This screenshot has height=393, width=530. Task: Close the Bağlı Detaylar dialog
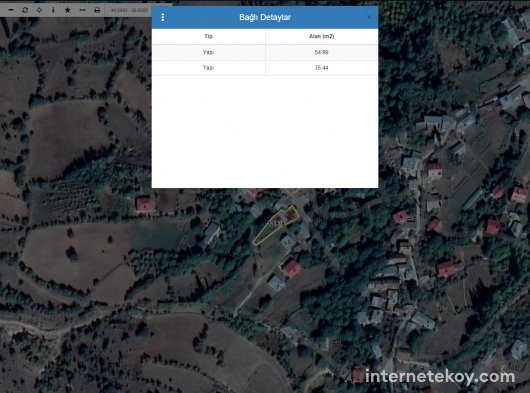pos(369,17)
